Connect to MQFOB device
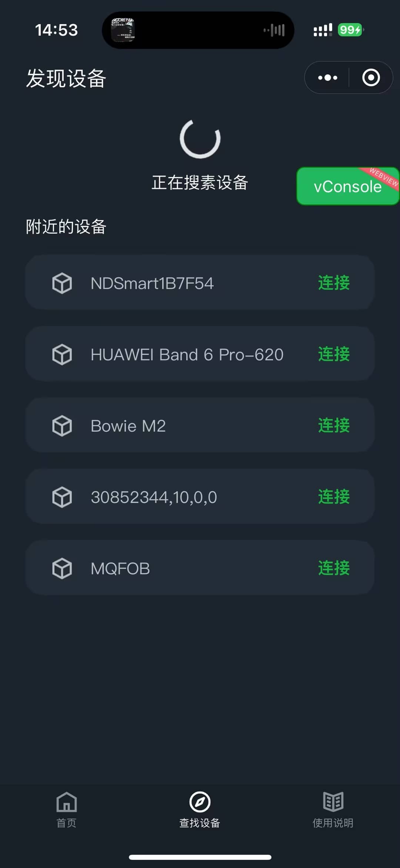 tap(334, 568)
